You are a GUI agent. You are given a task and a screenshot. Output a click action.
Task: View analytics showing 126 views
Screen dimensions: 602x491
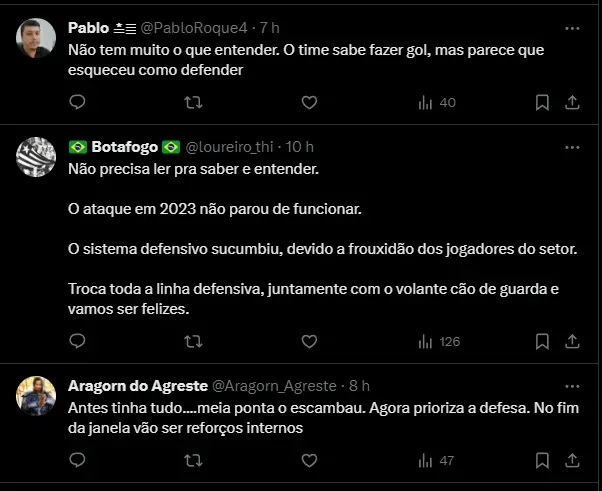click(438, 341)
